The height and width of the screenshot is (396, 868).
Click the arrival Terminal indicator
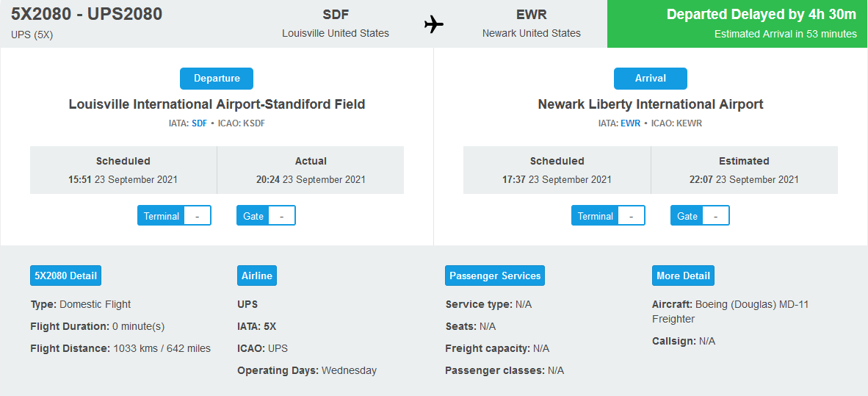click(608, 216)
